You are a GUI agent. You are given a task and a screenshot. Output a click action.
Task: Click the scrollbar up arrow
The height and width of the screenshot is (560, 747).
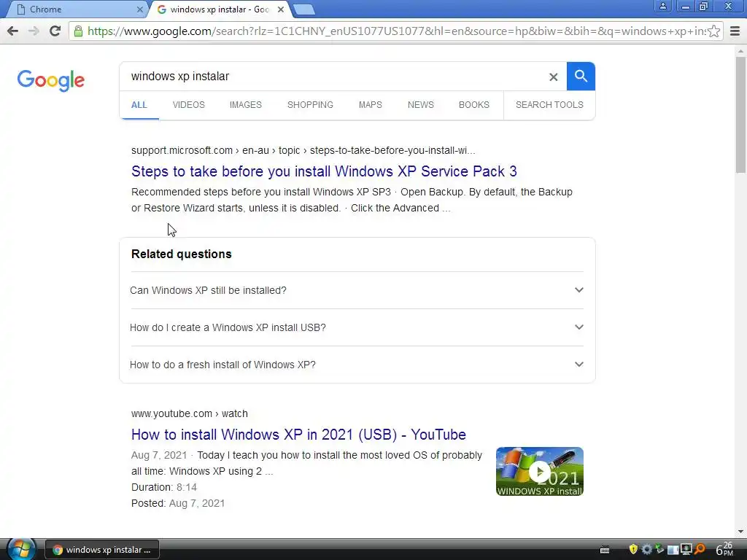[740, 50]
